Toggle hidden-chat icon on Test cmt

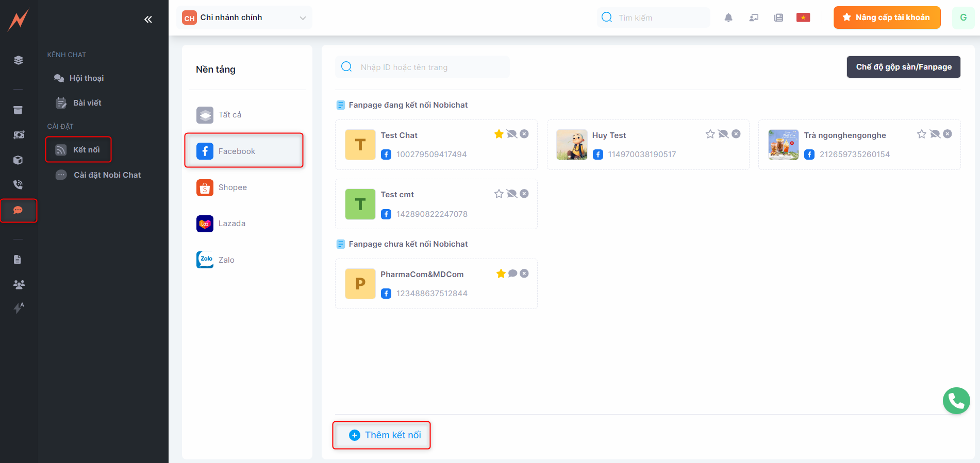pos(511,194)
